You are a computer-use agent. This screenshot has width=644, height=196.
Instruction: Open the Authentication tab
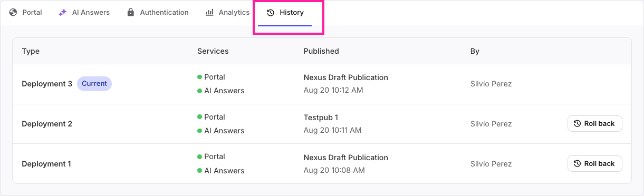coord(158,12)
